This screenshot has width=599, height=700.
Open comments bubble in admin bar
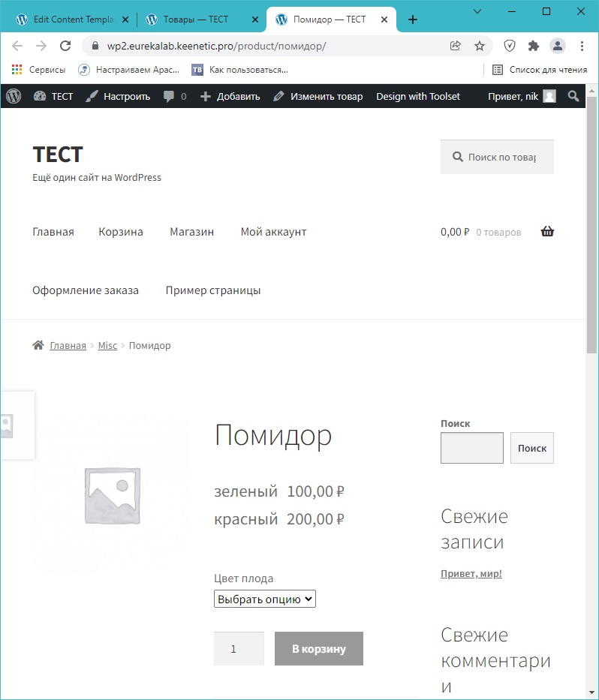pos(174,96)
